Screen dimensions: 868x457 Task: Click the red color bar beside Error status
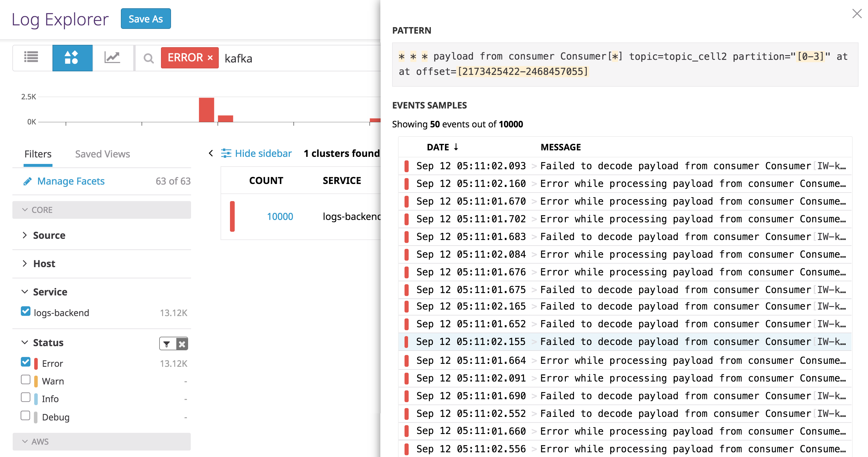(x=36, y=363)
